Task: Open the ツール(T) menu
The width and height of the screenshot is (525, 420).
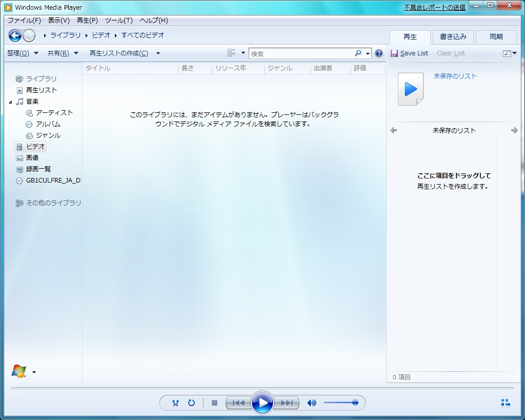Action: pos(119,21)
